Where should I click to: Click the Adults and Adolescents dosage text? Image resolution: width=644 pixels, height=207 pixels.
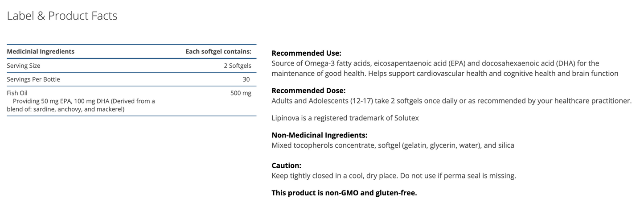click(451, 101)
